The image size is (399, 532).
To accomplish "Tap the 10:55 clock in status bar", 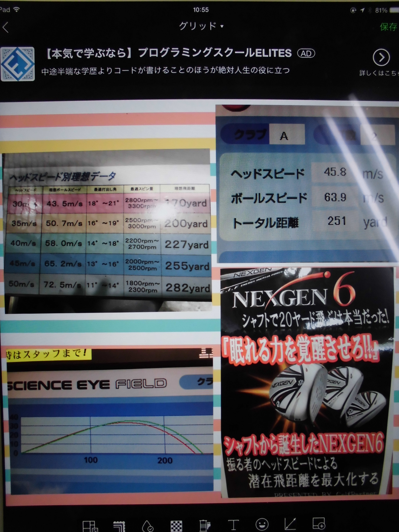I will [201, 10].
